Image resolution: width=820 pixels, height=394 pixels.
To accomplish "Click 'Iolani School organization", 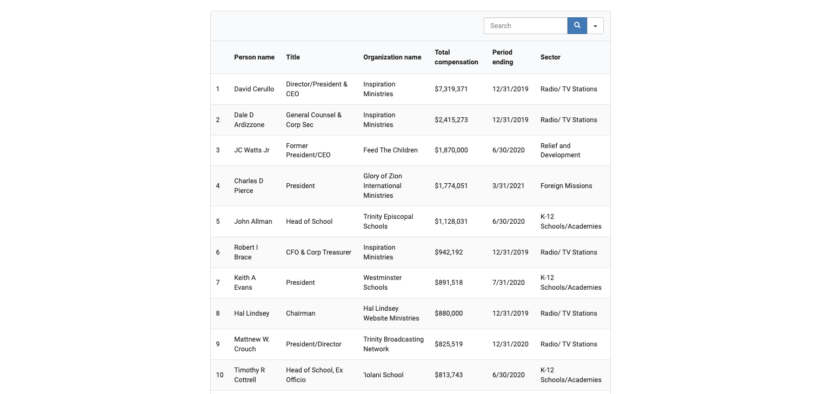I will [x=383, y=375].
